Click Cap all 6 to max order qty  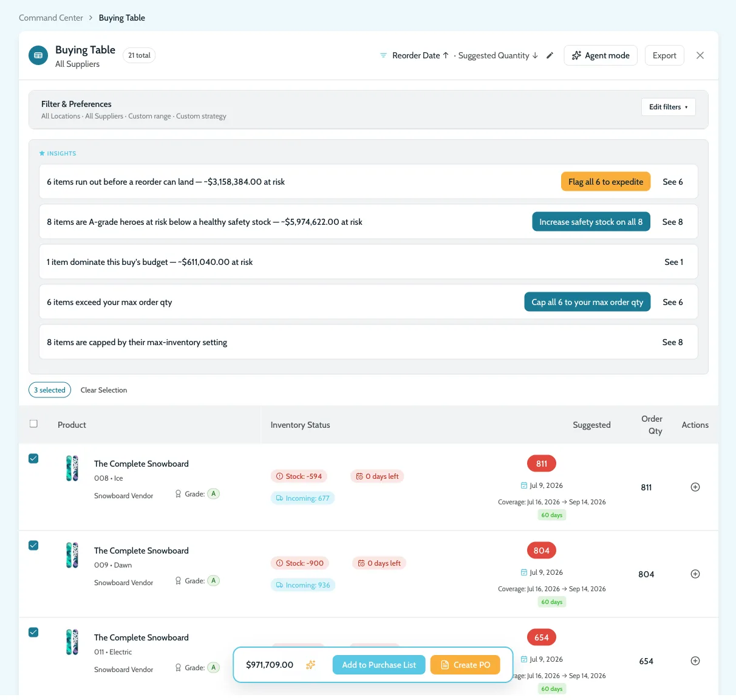click(587, 302)
